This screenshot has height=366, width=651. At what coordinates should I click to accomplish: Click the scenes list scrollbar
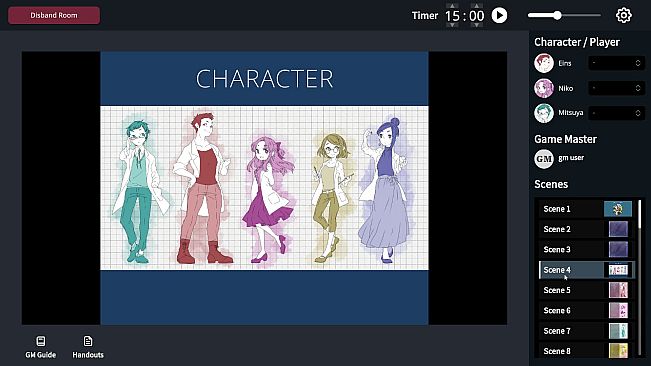[x=639, y=214]
